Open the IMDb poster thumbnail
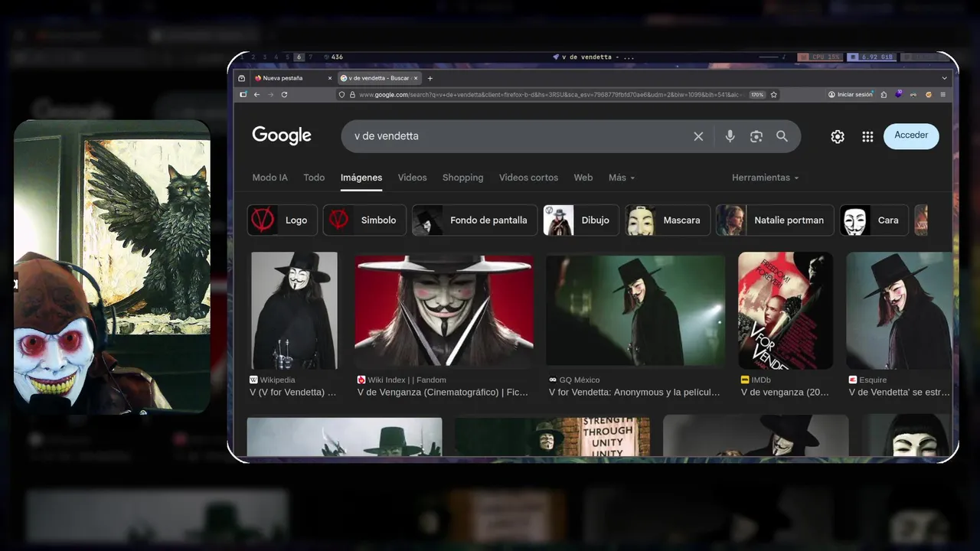This screenshot has width=980, height=551. [786, 311]
